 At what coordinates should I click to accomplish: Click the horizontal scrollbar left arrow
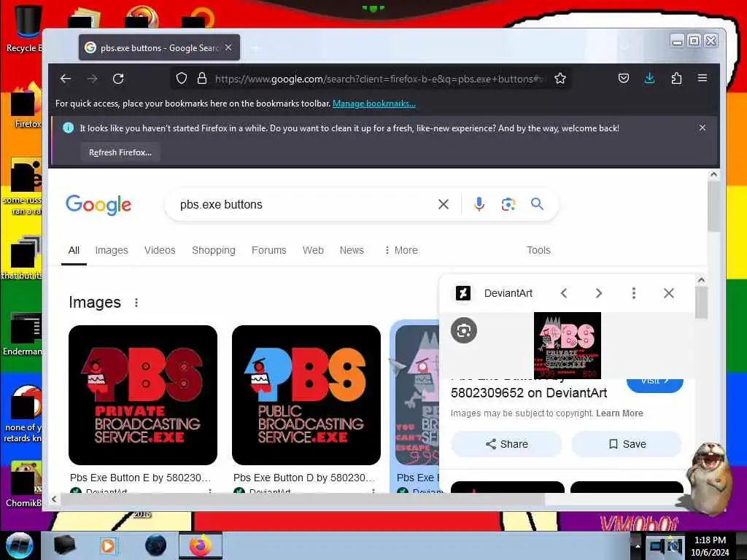click(54, 499)
